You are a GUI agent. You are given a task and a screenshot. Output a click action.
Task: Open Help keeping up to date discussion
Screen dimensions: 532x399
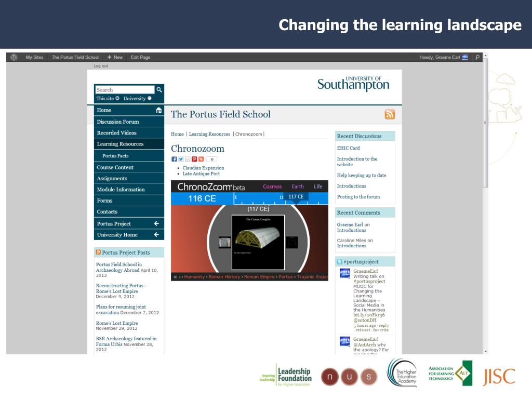click(362, 176)
